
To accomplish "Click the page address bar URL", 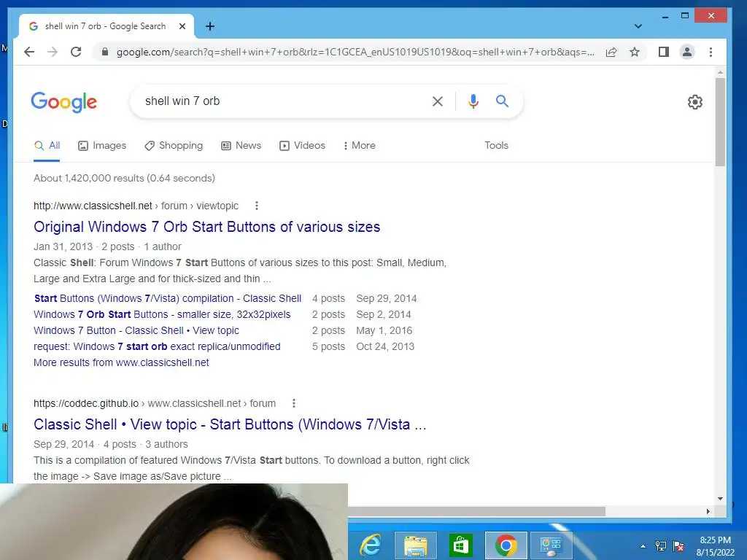I will tap(355, 52).
